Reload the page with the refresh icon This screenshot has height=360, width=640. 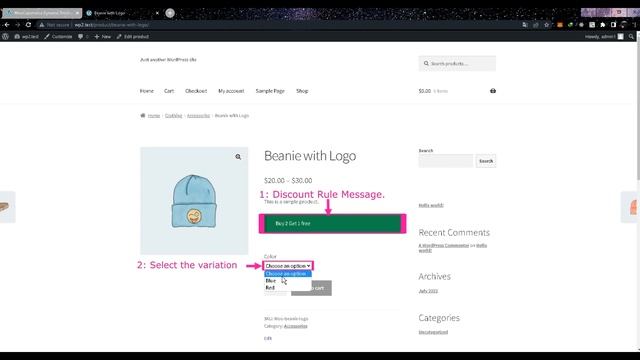(x=28, y=25)
